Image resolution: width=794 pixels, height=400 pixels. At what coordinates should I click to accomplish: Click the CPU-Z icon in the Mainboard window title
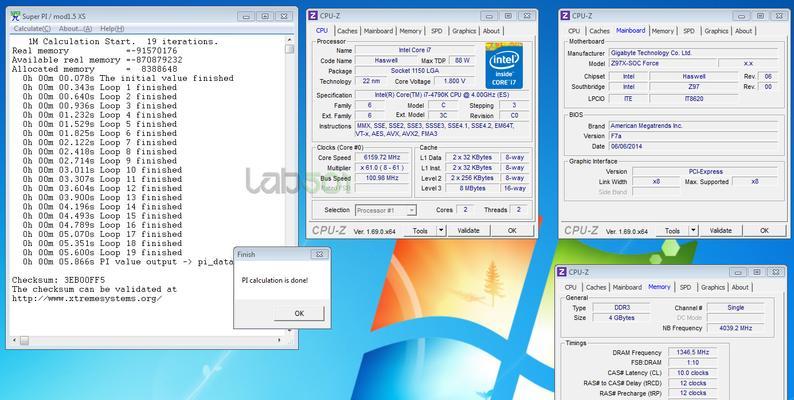[565, 16]
